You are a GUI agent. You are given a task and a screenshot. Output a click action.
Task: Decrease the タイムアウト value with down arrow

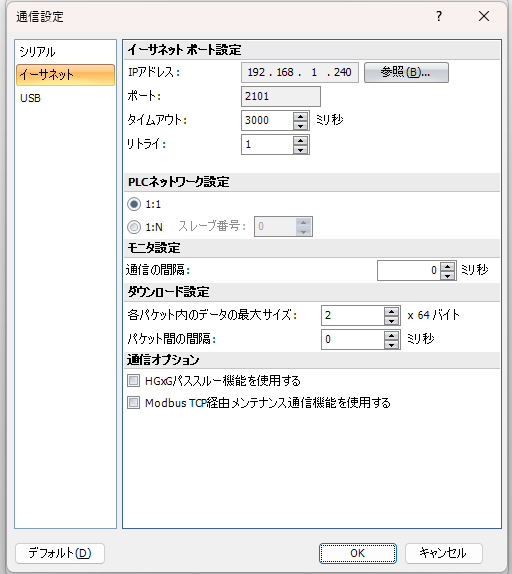click(300, 125)
